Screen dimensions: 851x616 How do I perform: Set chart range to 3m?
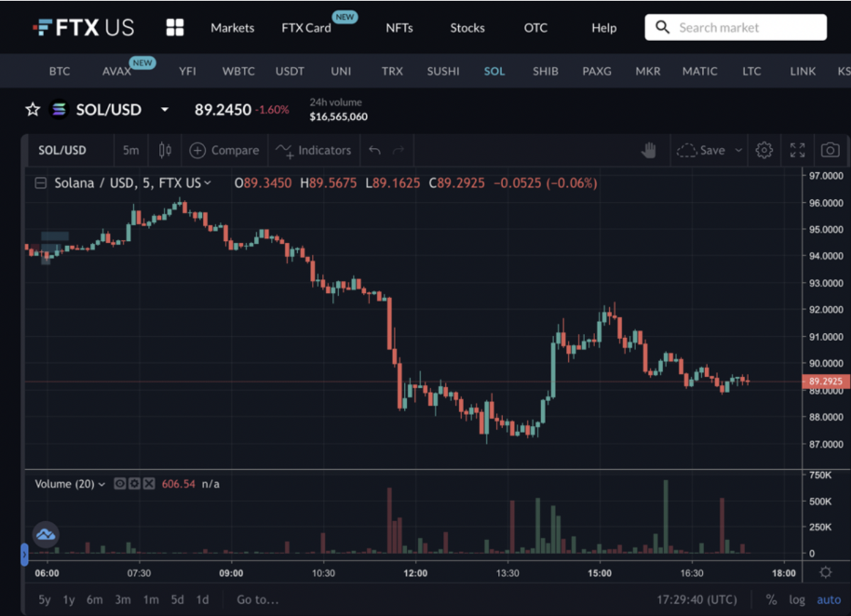(x=123, y=600)
